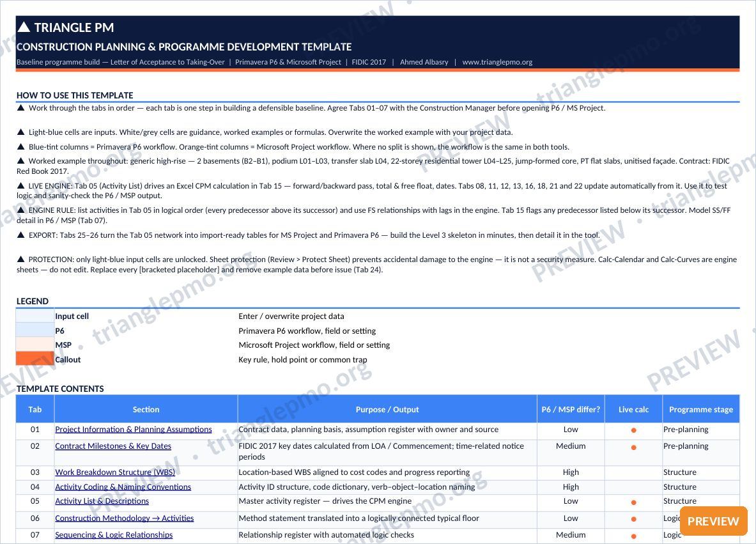Click the www.trianglepmo.org text in header
This screenshot has width=756, height=544.
pyautogui.click(x=497, y=62)
